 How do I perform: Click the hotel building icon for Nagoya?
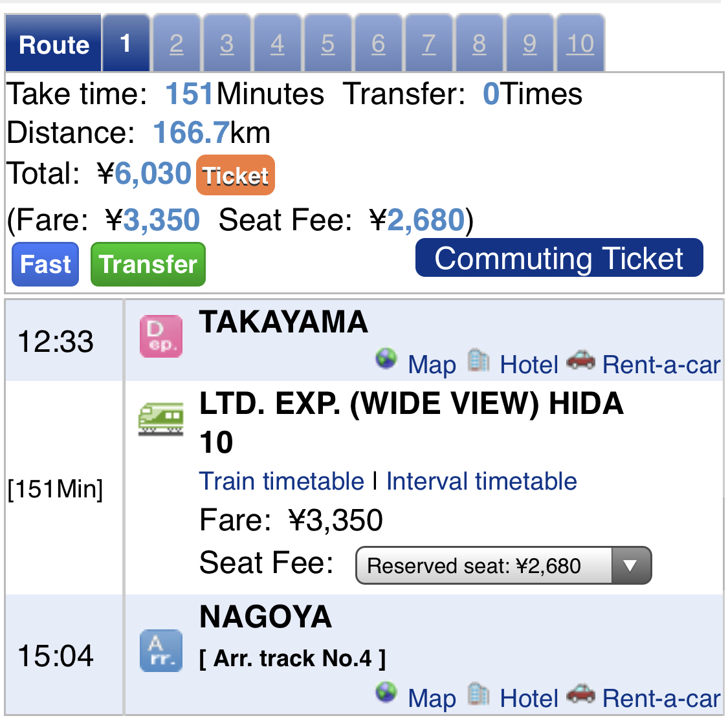pyautogui.click(x=478, y=693)
